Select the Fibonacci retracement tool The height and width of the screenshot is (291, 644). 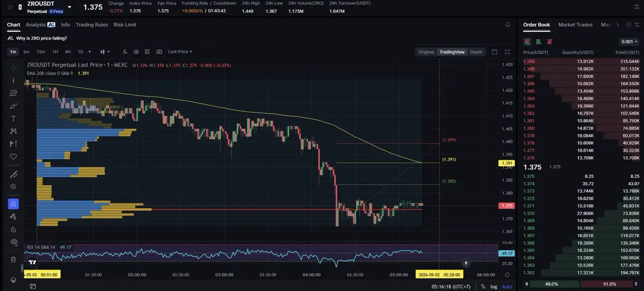[x=13, y=93]
